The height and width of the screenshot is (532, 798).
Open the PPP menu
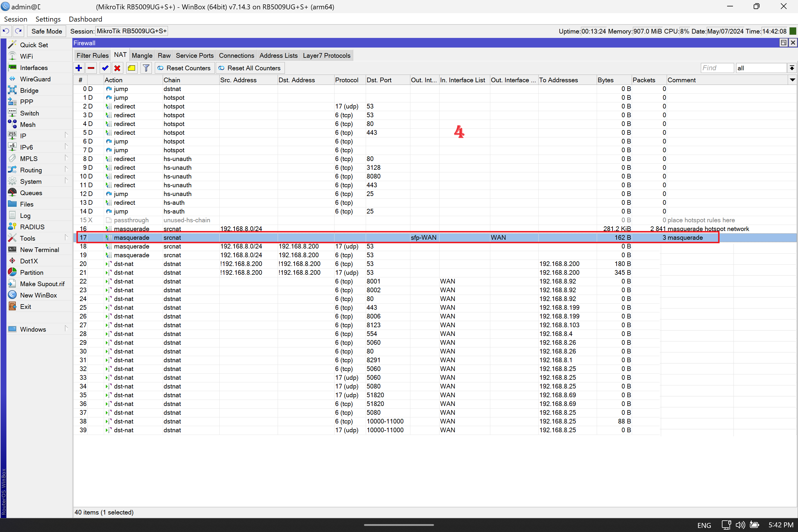tap(27, 102)
